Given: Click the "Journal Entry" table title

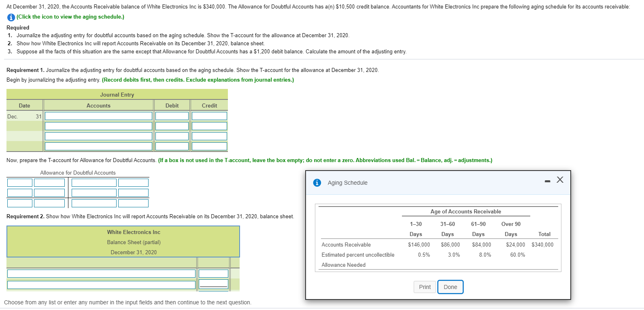Looking at the screenshot, I should pos(117,95).
